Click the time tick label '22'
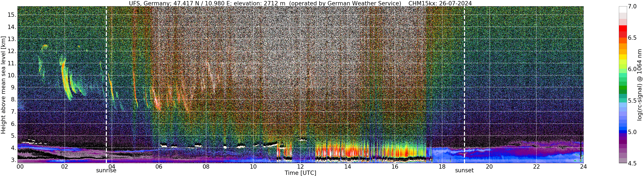The image size is (644, 177). click(x=536, y=166)
